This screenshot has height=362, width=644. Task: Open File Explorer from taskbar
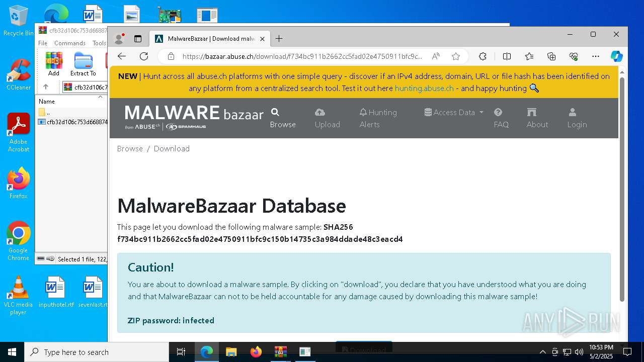tap(231, 352)
